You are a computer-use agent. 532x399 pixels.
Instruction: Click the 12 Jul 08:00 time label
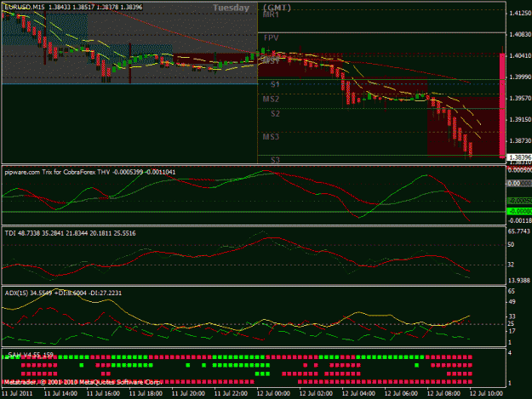443,394
